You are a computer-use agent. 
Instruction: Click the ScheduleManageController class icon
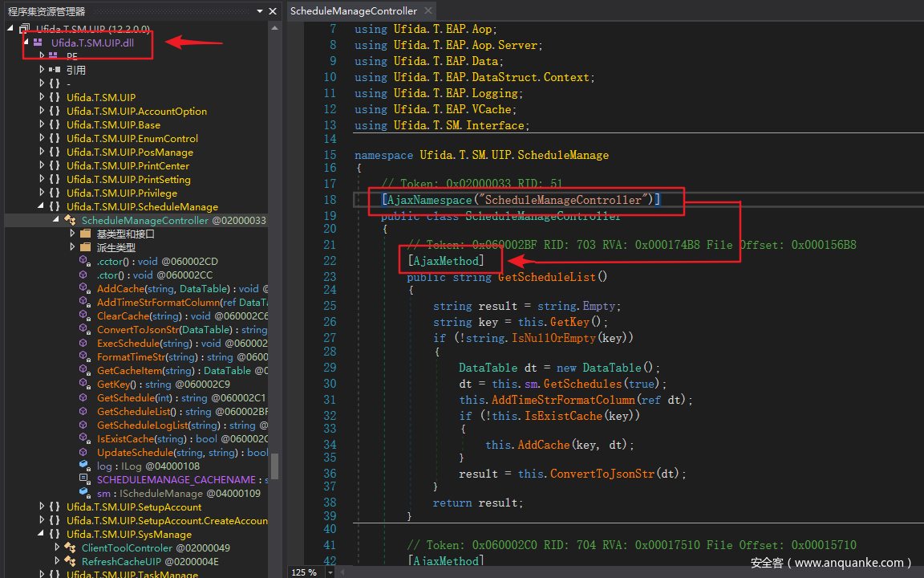click(x=70, y=221)
